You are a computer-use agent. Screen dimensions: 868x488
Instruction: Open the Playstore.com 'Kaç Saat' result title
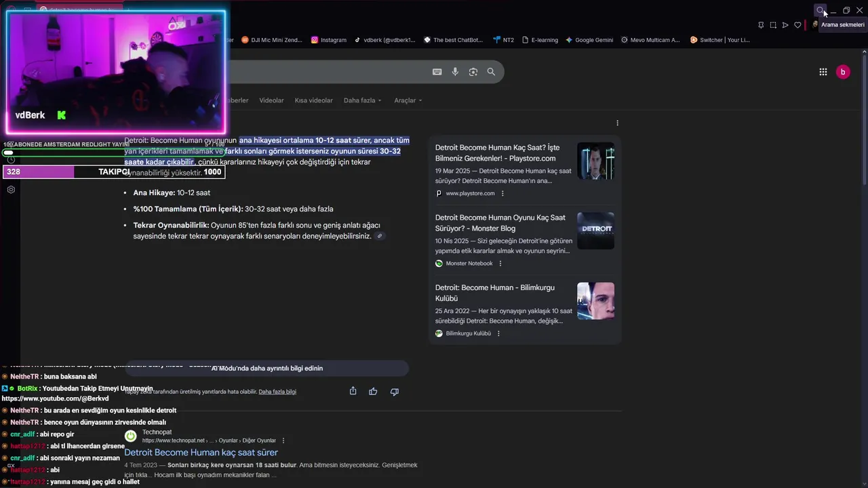(497, 153)
